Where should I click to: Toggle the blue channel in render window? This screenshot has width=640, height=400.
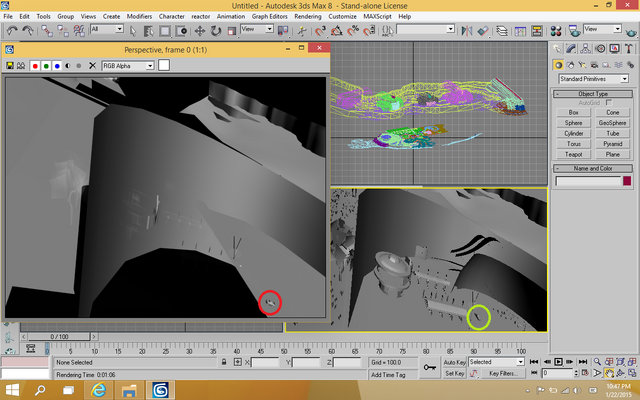[x=57, y=66]
